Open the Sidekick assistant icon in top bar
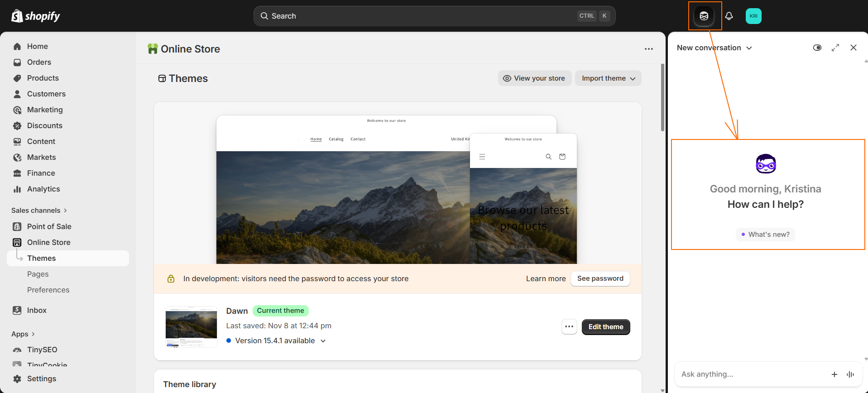The width and height of the screenshot is (868, 393). (x=704, y=16)
